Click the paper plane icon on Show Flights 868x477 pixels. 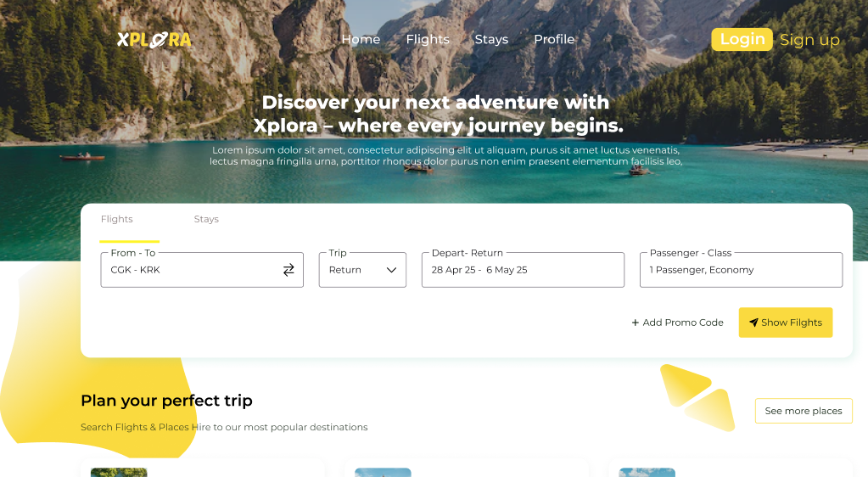tap(753, 323)
